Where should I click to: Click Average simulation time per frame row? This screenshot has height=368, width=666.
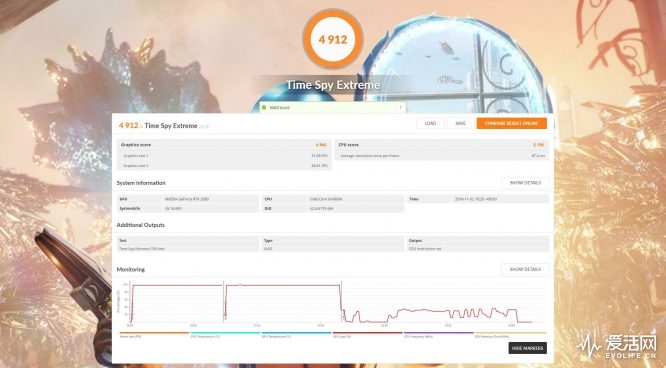coord(442,156)
